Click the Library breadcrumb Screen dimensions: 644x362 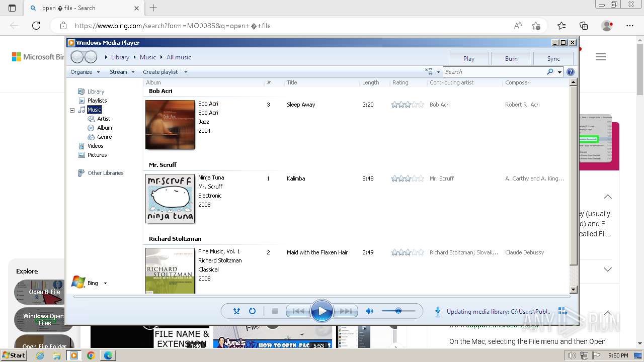[120, 57]
